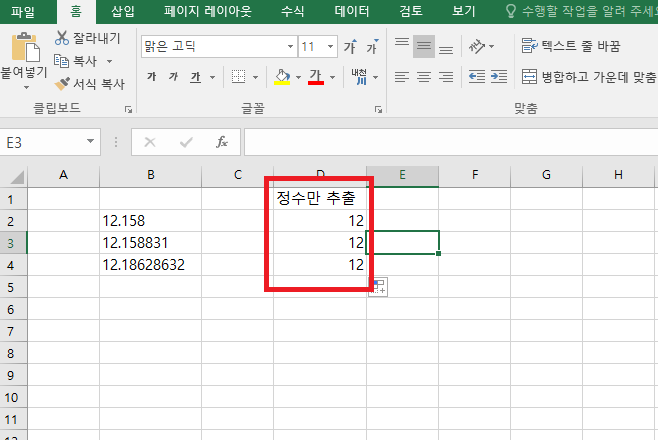Select middle vertical alignment
658x440 pixels.
[424, 46]
